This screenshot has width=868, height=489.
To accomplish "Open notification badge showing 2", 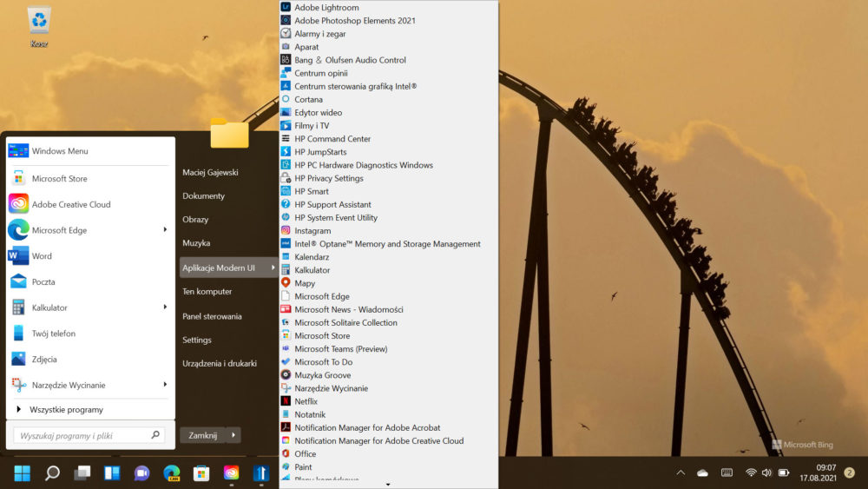I will (x=850, y=472).
